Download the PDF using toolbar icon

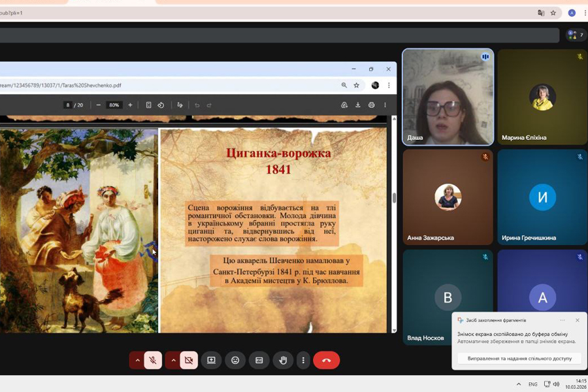point(358,105)
